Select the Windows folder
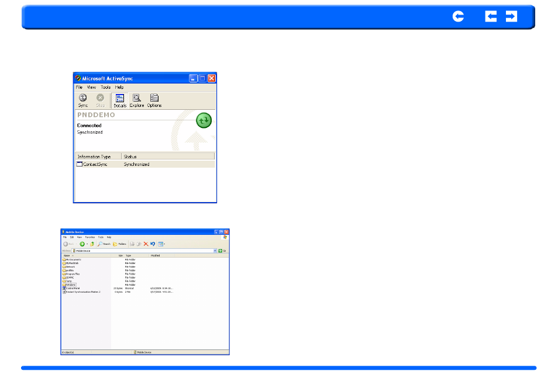558x392 pixels. (70, 285)
